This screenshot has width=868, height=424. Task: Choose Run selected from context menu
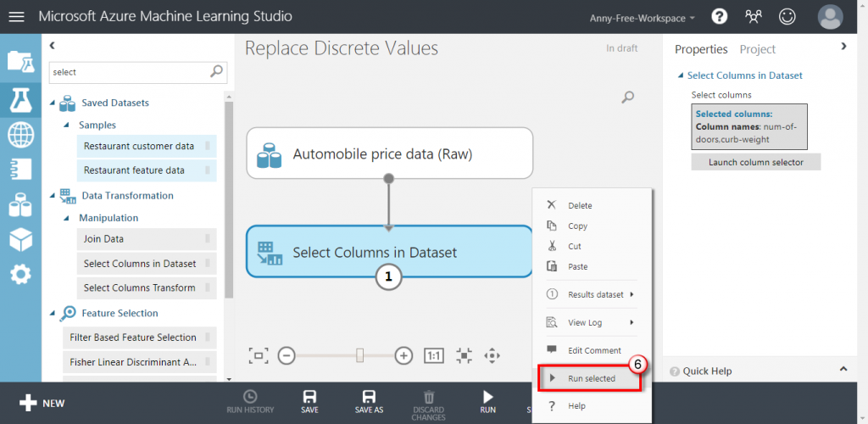tap(589, 378)
